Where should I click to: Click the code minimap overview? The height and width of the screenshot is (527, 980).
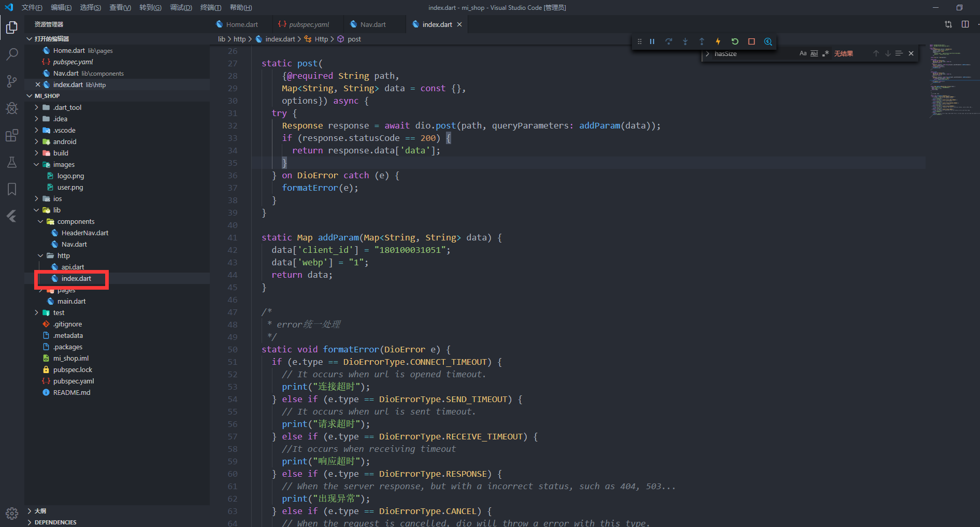pos(953,80)
